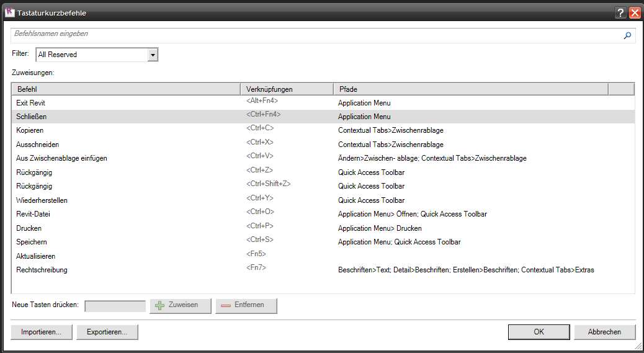Click the <Fn7> shortcut cell
Viewport: 644px width, 353px height.
[x=256, y=267]
